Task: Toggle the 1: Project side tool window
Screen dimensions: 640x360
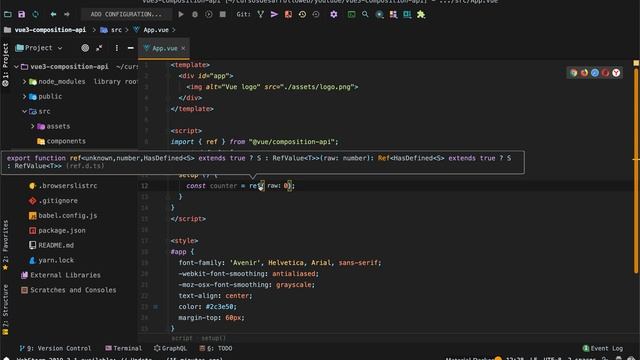Action: 5,64
